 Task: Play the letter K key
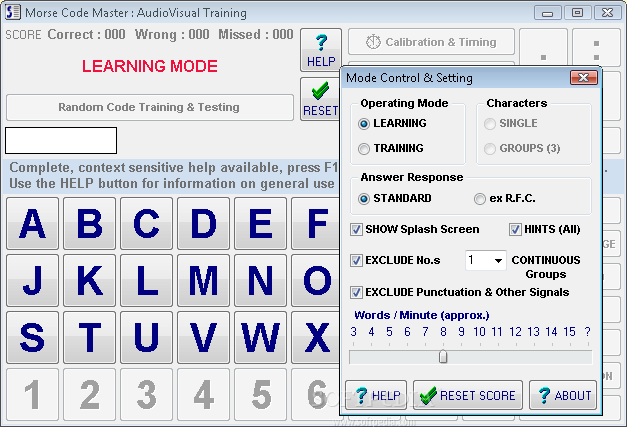90,281
